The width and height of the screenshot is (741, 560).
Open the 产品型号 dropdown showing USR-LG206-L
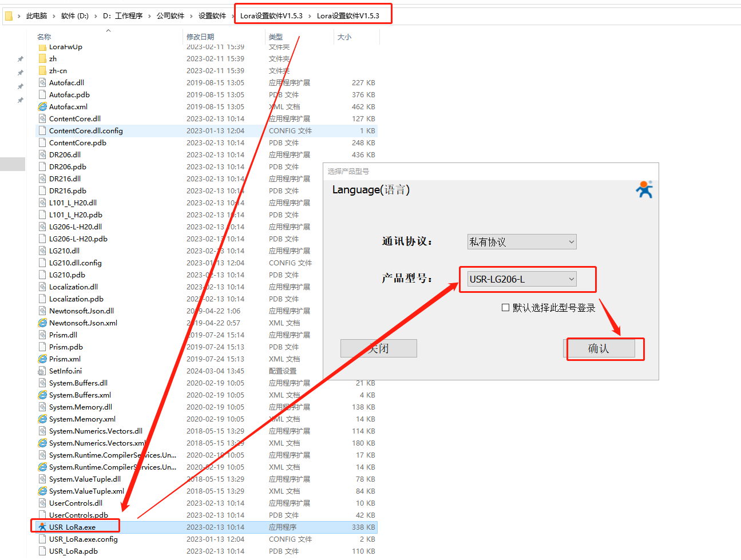[x=522, y=279]
